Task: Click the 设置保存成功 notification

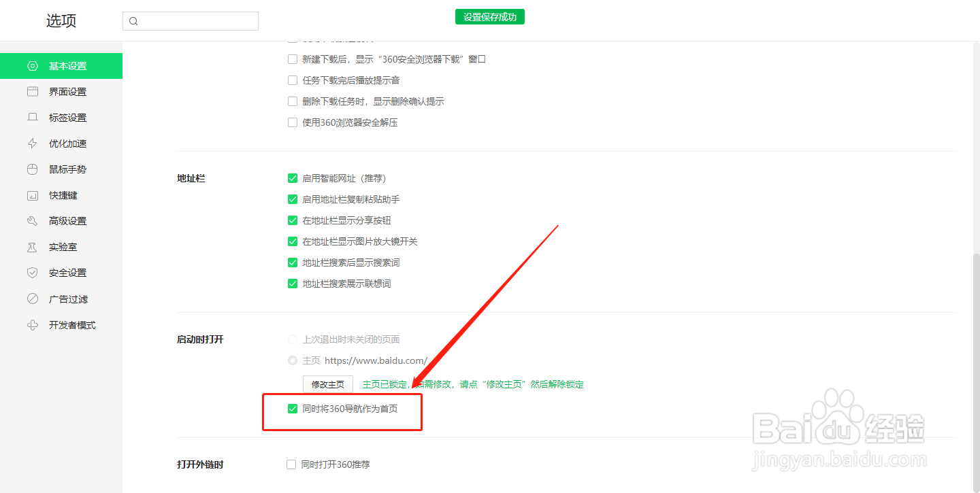Action: click(490, 17)
